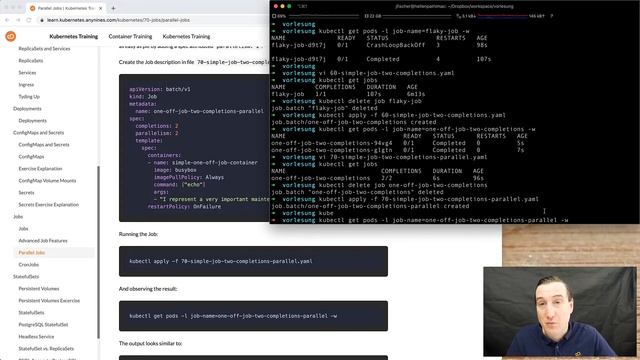Click terminal line 'kubectl delete job flaky-job'

pos(347,101)
